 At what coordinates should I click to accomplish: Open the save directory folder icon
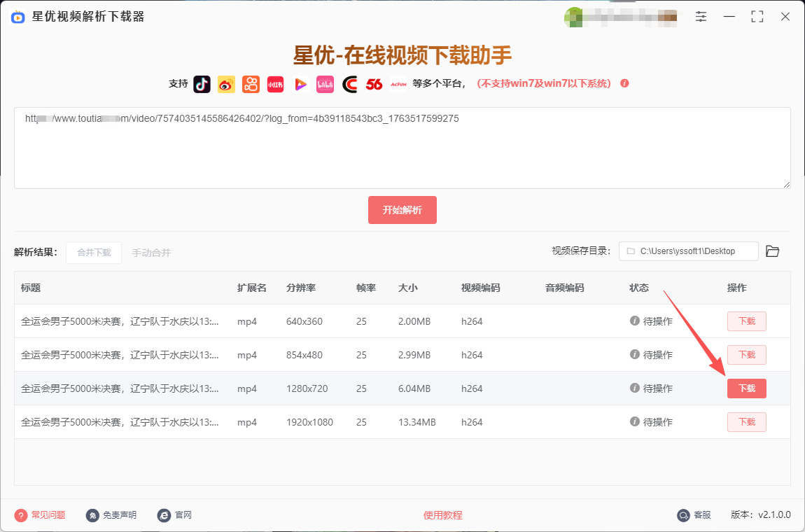click(772, 251)
